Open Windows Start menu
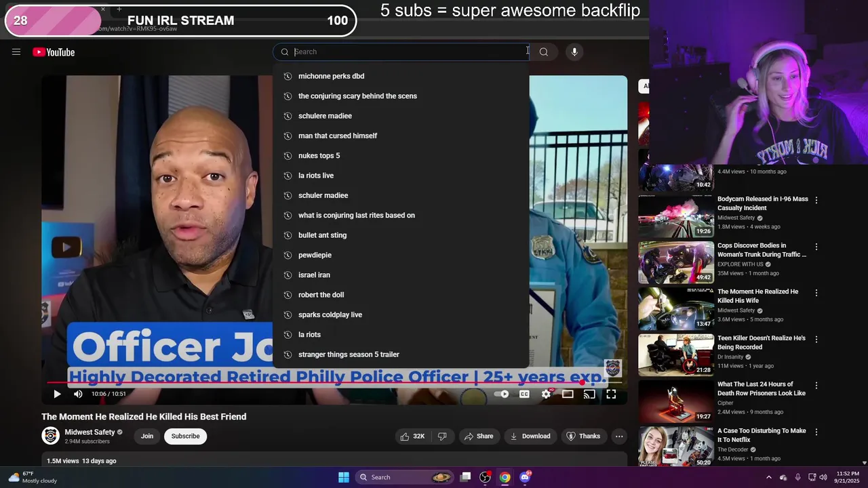Image resolution: width=868 pixels, height=488 pixels. click(x=344, y=477)
